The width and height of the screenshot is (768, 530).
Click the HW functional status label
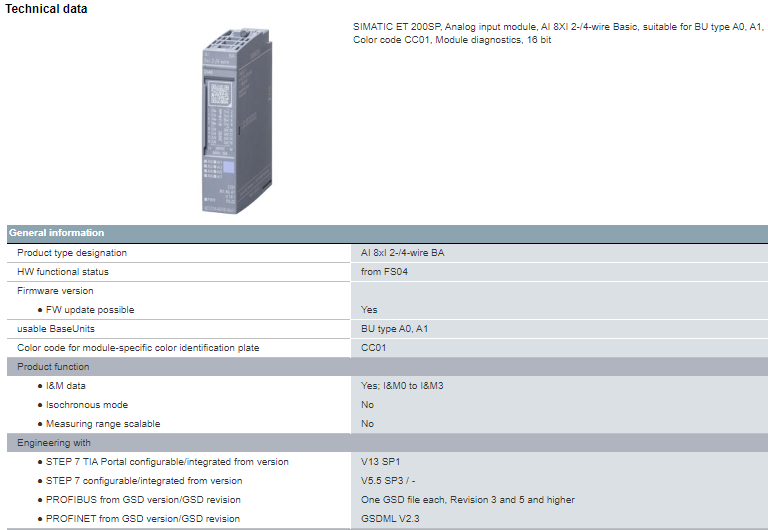point(63,272)
